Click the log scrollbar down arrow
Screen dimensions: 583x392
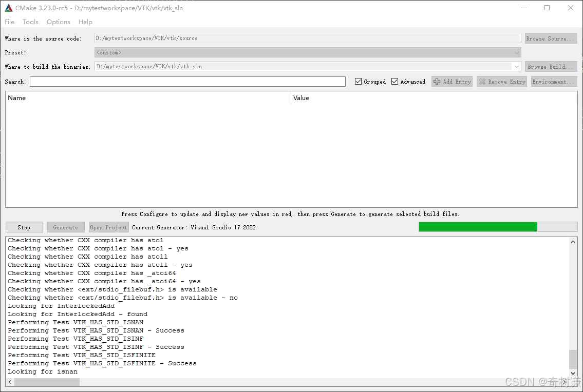coord(573,374)
